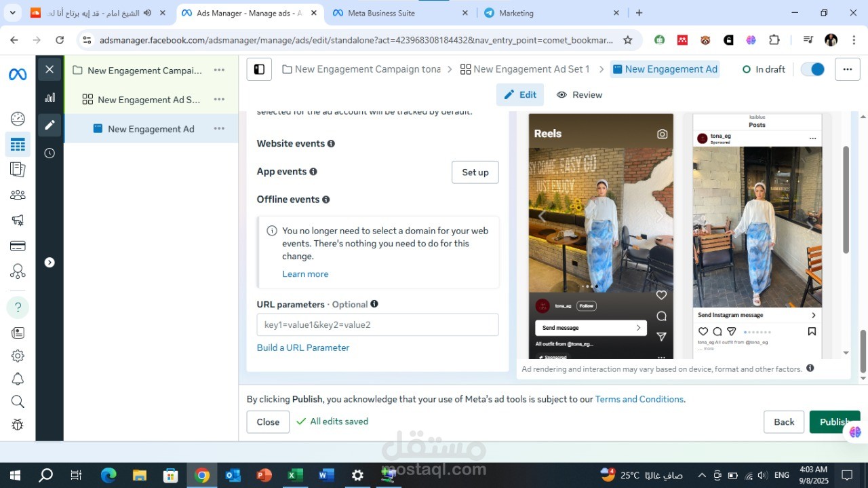Viewport: 868px width, 488px height.
Task: Toggle the ad on/off switch
Action: [812, 69]
